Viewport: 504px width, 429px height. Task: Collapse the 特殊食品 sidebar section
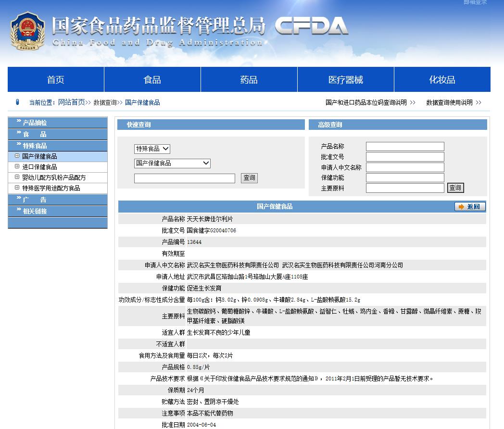58,146
